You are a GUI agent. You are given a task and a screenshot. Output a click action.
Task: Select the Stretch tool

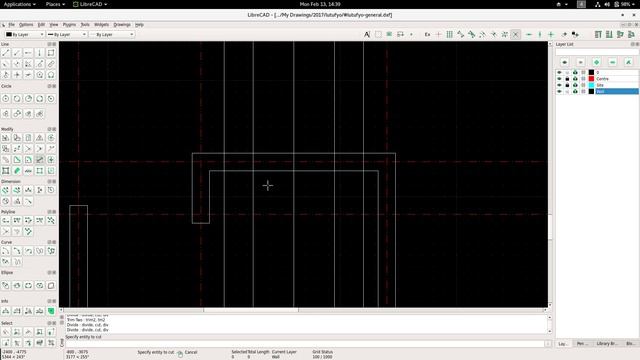(51, 160)
